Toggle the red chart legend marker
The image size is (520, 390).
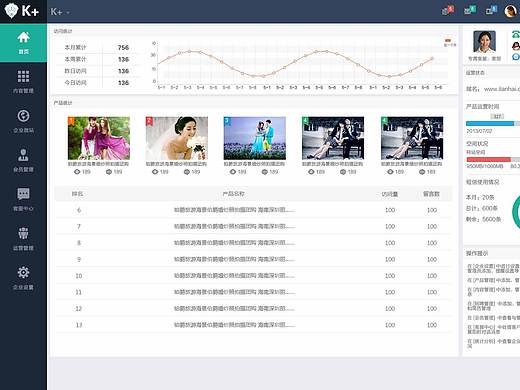[448, 40]
